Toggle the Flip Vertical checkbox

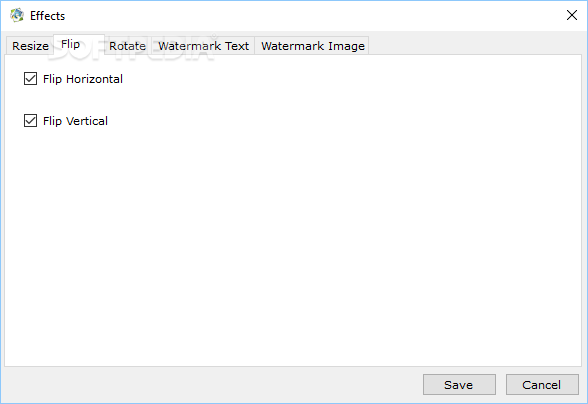30,121
